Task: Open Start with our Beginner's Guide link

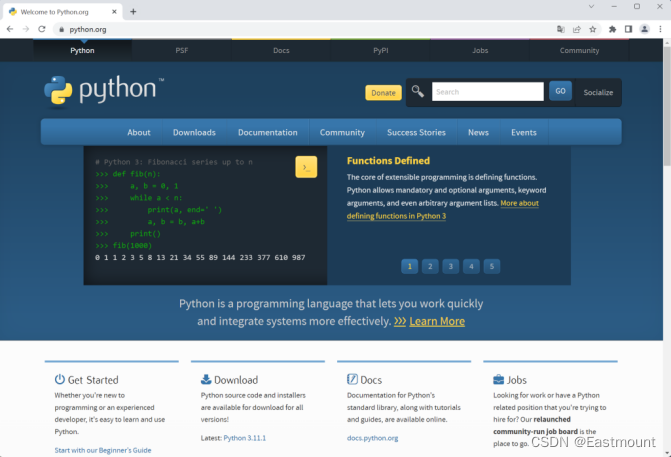Action: [x=103, y=450]
